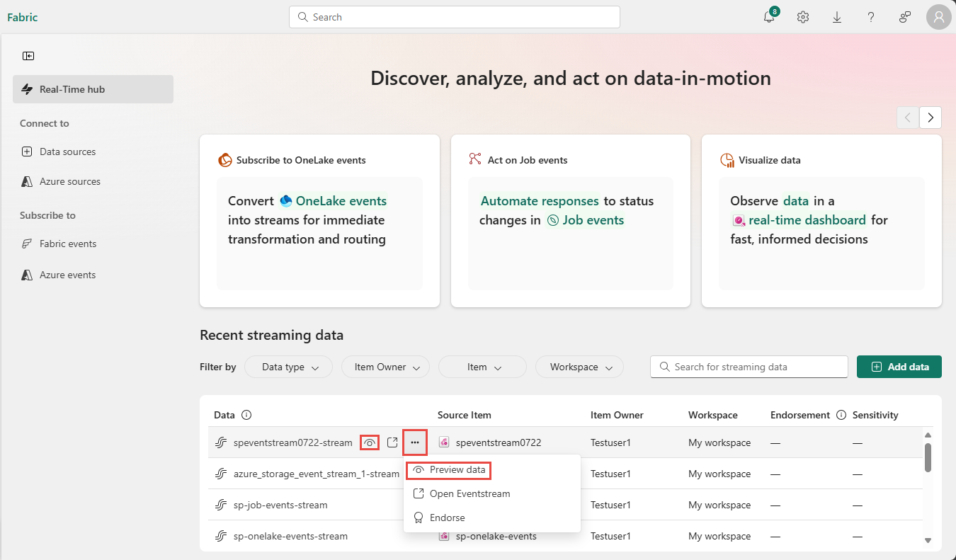Viewport: 956px width, 560px height.
Task: Select sp-job-events-stream row name
Action: click(280, 505)
